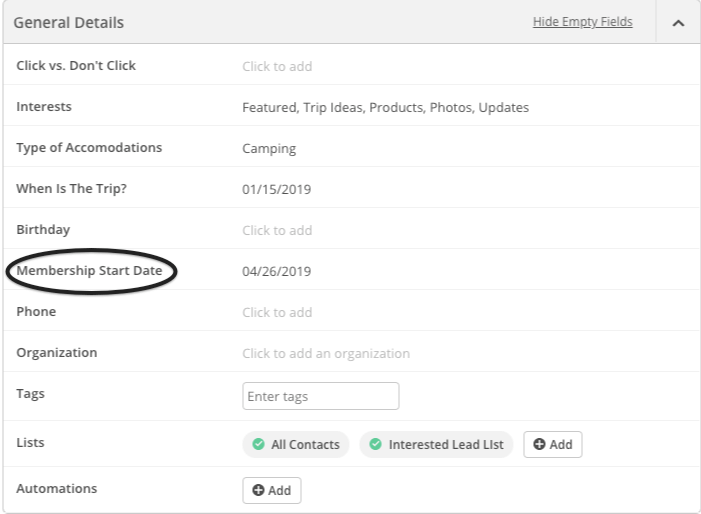Click to add a Phone number
701x514 pixels.
277,312
